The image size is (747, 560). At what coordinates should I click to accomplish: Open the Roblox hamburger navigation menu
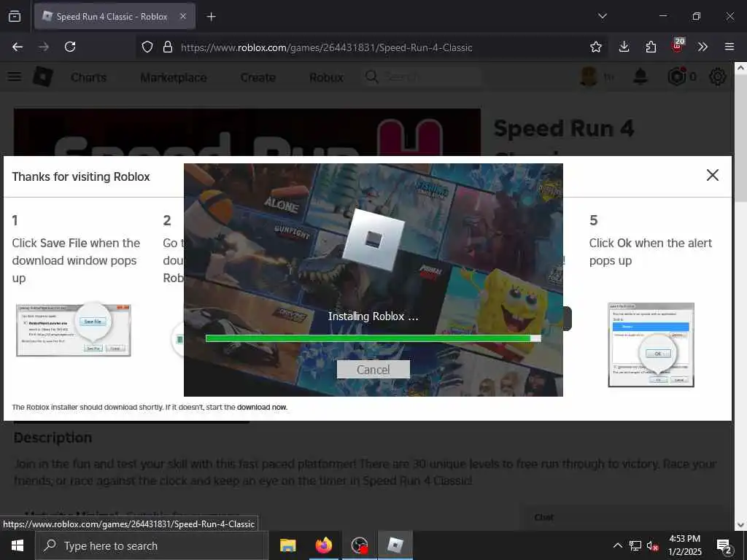coord(15,76)
